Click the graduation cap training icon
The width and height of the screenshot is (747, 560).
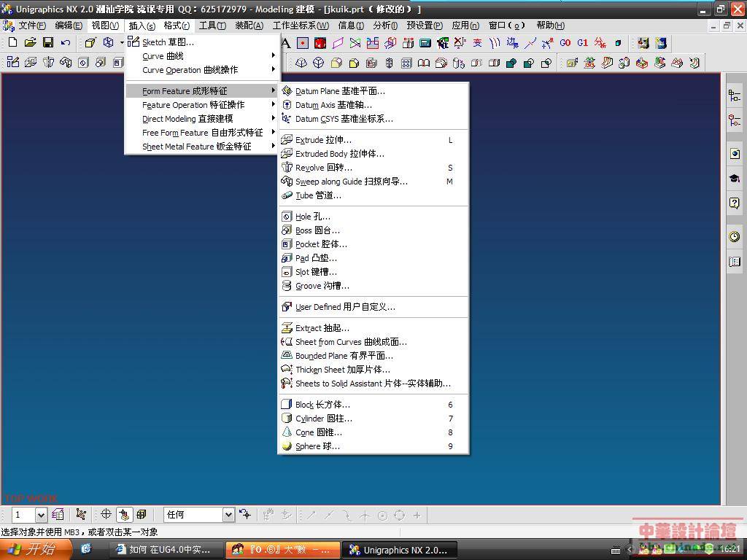point(735,179)
